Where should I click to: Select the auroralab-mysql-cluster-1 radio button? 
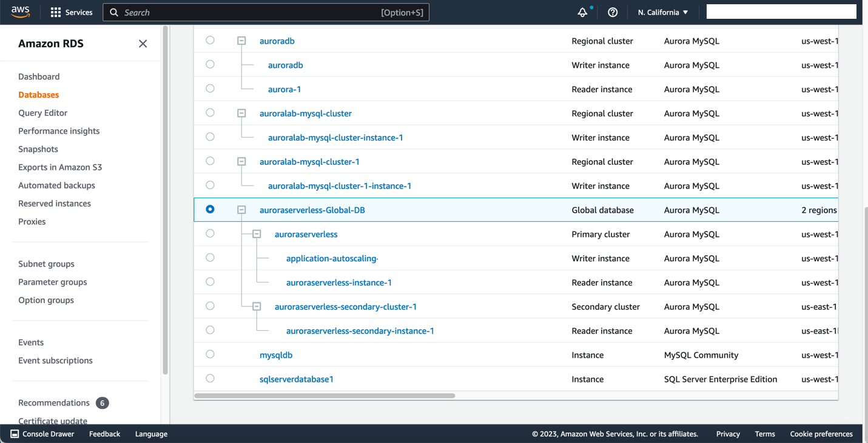pos(210,161)
